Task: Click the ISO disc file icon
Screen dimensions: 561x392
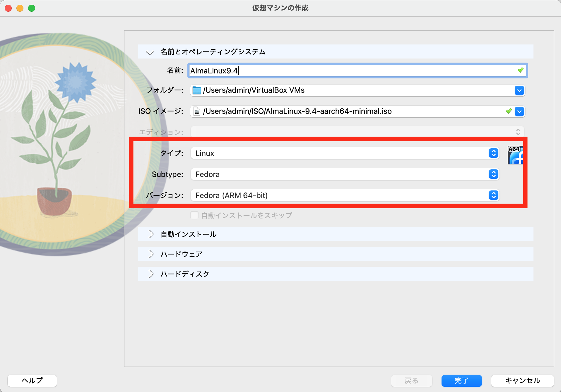Action: [x=197, y=111]
